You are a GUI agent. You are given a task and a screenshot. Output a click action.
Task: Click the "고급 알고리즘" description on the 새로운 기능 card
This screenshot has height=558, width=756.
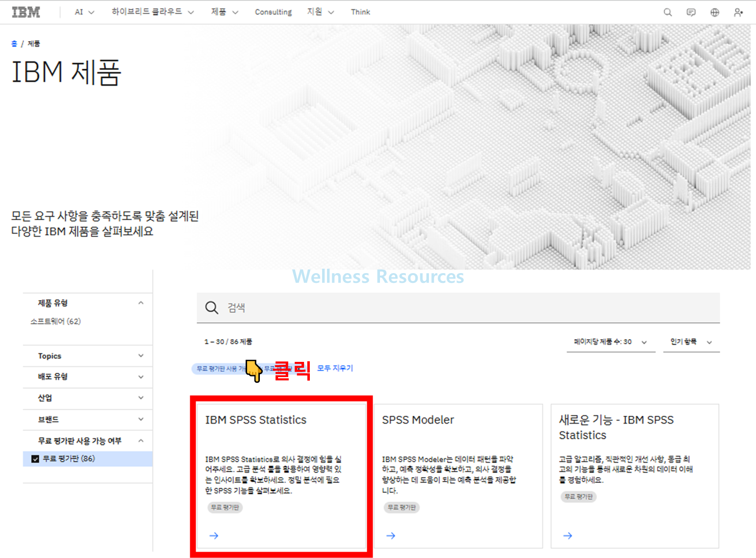pos(626,469)
